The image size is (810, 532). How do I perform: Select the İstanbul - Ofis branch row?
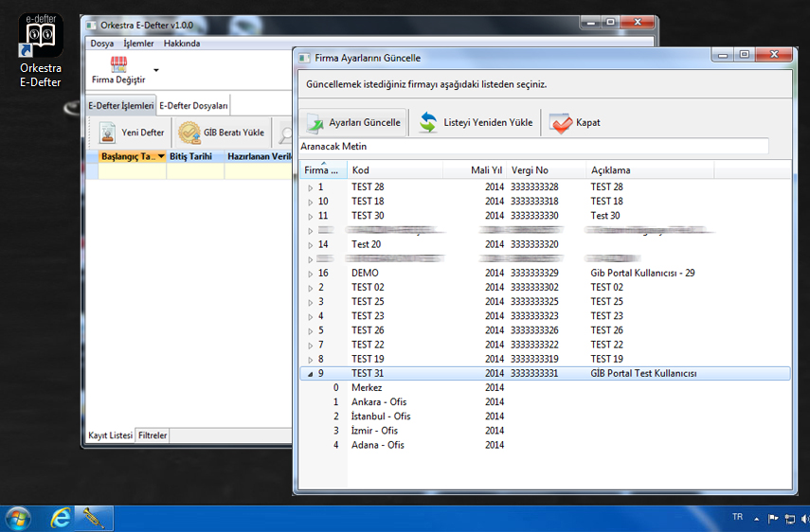(380, 417)
